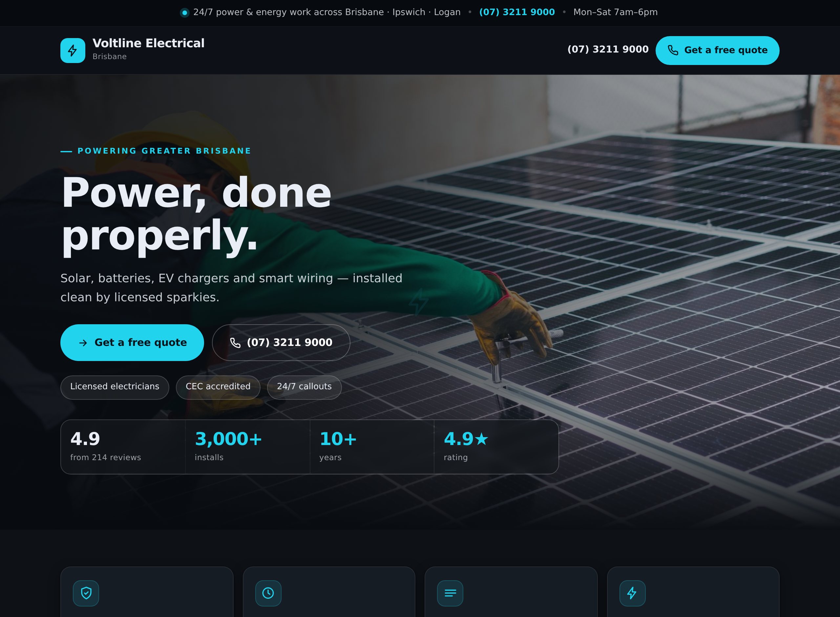Click the pulsing status dot in top bar
Screen dimensions: 840x617
pos(184,13)
